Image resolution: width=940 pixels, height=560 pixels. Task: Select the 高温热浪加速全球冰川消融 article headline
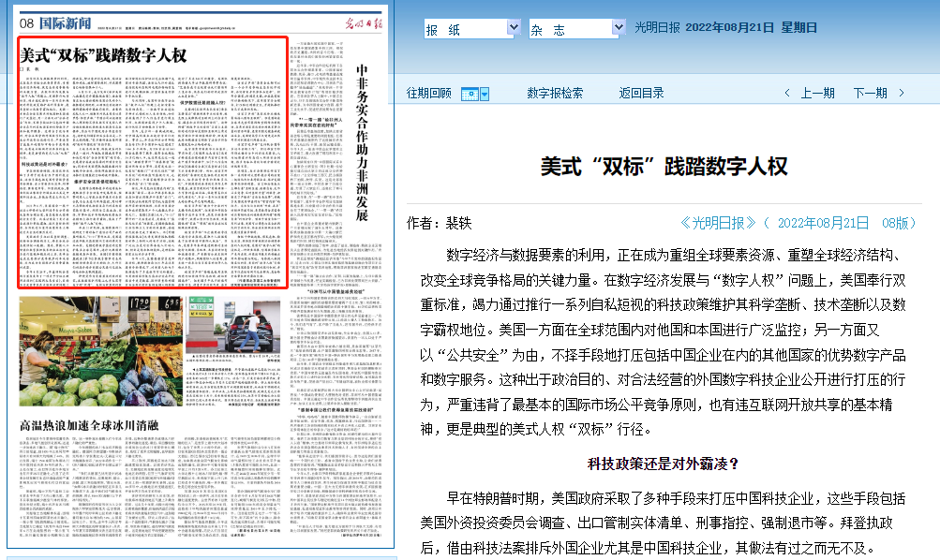tap(82, 424)
